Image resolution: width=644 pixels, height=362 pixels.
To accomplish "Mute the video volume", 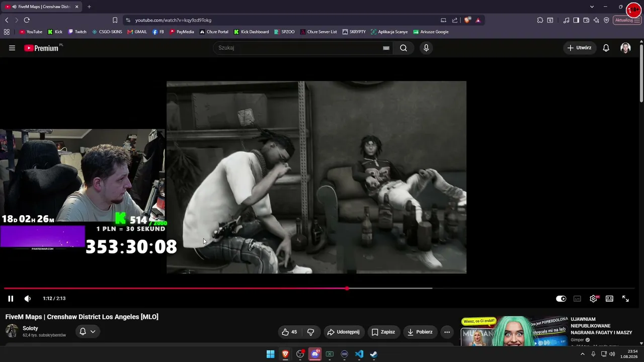I will click(28, 299).
